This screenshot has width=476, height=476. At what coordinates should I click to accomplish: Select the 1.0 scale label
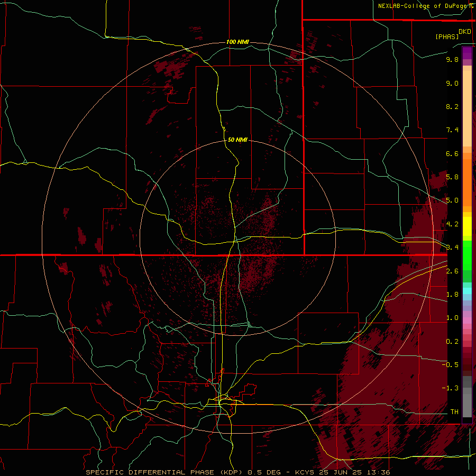tap(452, 318)
